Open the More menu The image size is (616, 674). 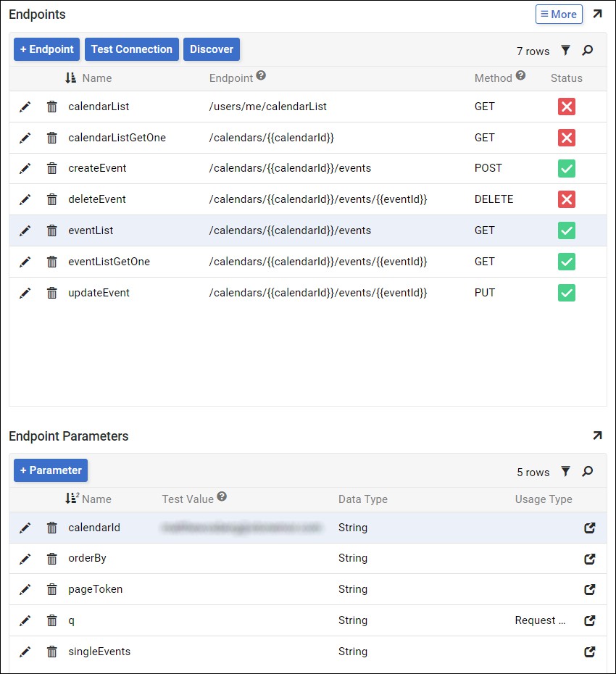click(559, 14)
